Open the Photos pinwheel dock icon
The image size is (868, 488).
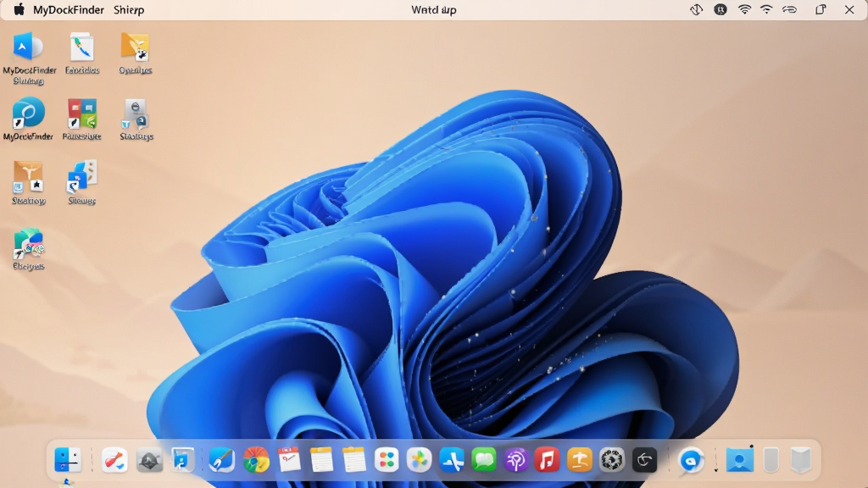(419, 460)
